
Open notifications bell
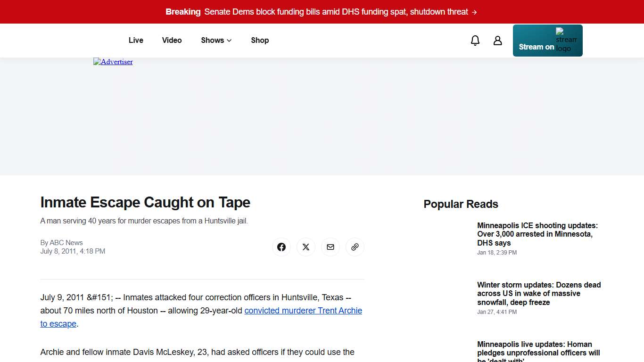click(475, 41)
